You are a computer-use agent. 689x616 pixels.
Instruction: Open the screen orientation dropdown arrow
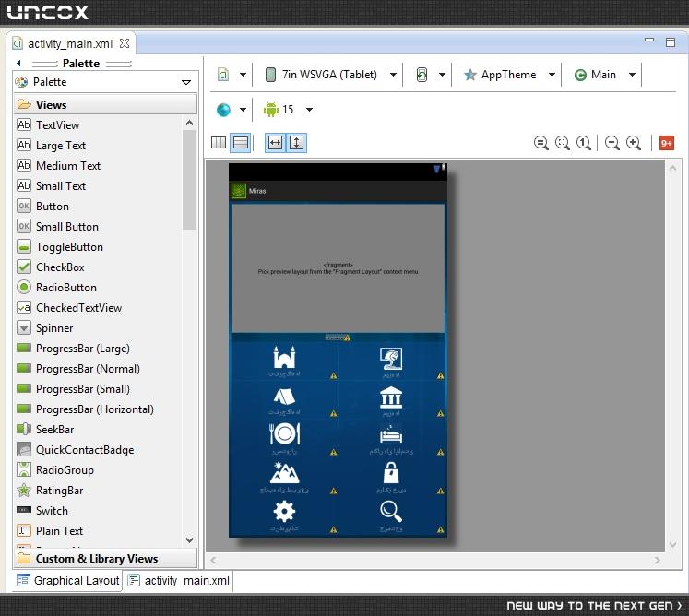(442, 75)
